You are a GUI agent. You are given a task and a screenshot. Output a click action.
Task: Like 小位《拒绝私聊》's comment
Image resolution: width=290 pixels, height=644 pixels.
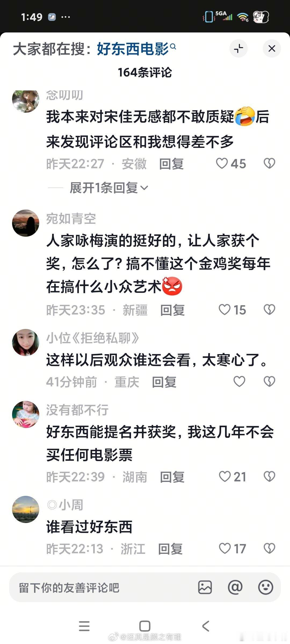239,381
